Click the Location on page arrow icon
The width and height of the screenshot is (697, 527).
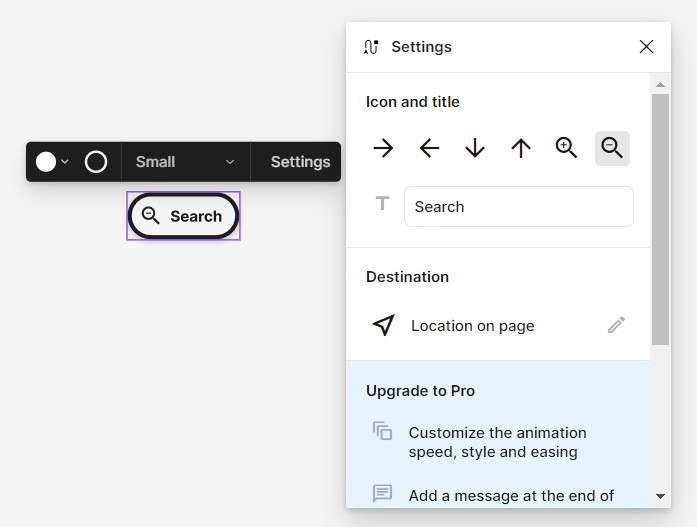(384, 325)
